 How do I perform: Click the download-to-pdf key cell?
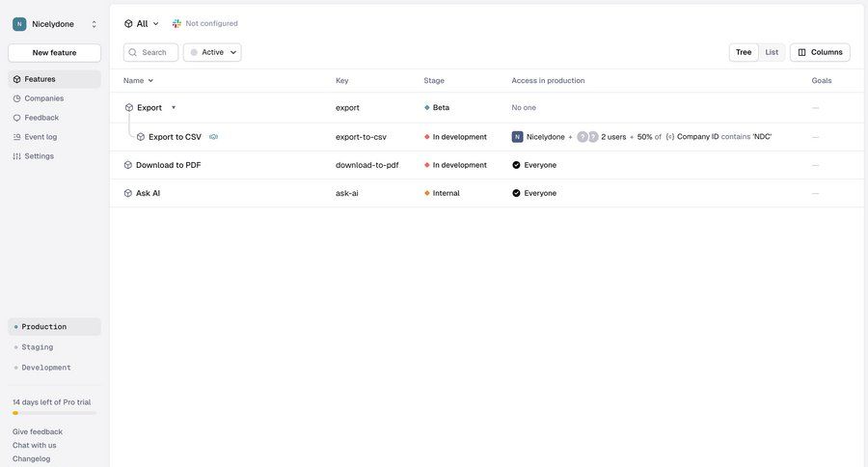[x=367, y=165]
